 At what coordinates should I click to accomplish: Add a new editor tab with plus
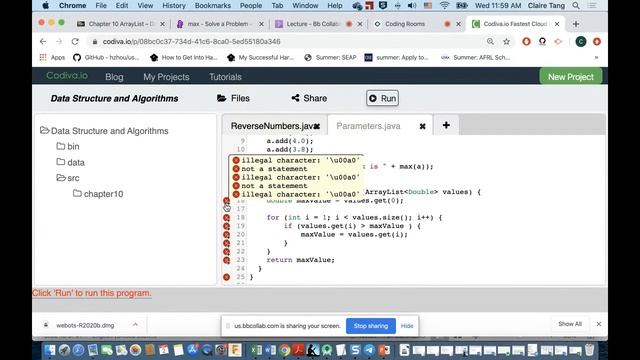(x=446, y=125)
